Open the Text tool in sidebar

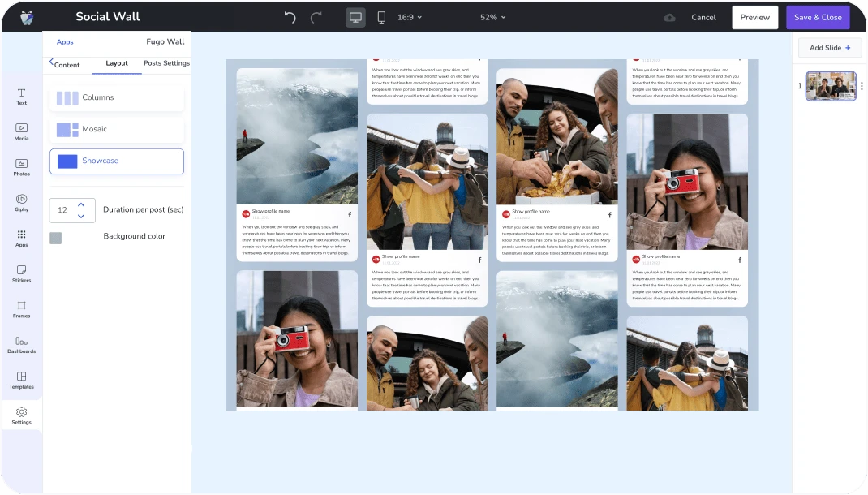[x=21, y=97]
